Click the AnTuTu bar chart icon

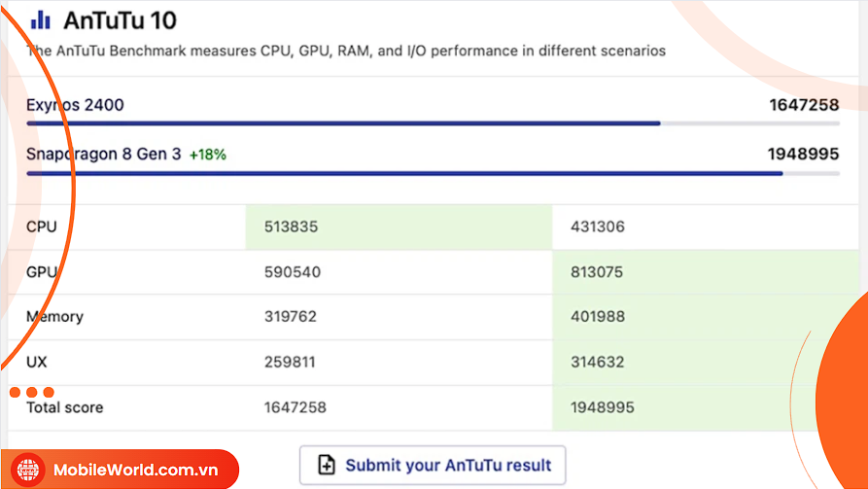41,20
